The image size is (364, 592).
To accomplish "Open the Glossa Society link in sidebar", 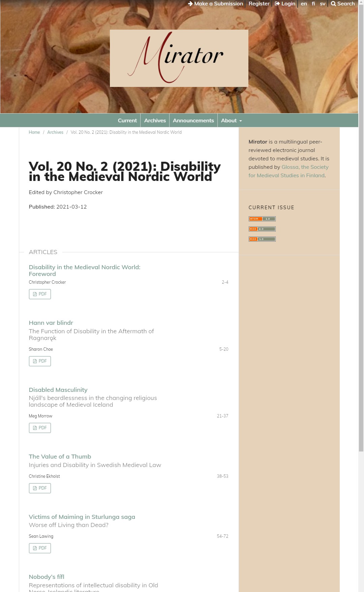I will (305, 167).
